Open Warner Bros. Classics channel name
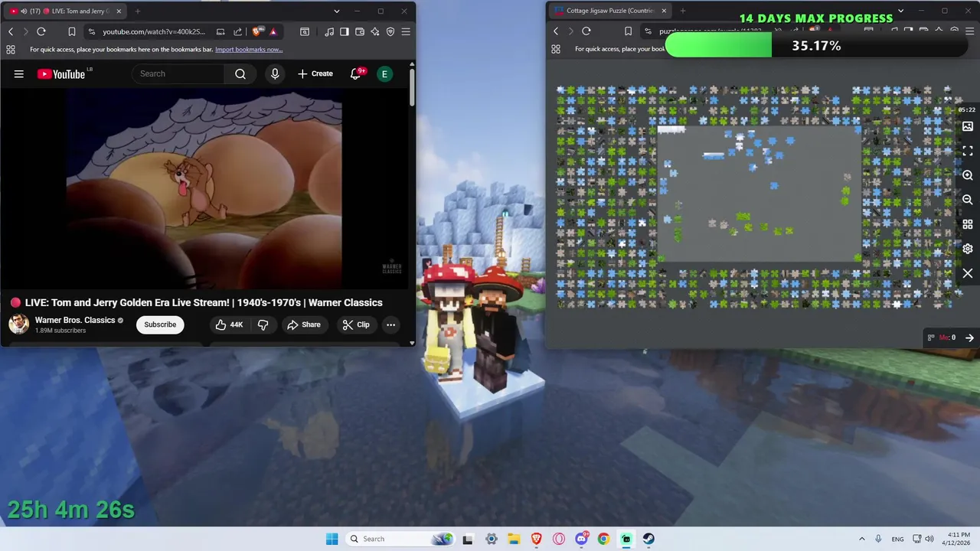 point(75,320)
